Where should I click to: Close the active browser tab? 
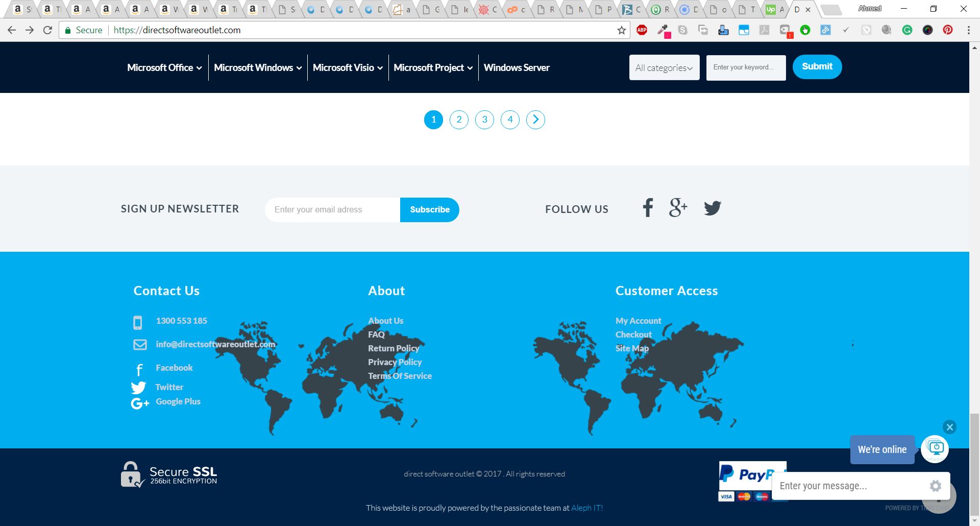pos(808,9)
